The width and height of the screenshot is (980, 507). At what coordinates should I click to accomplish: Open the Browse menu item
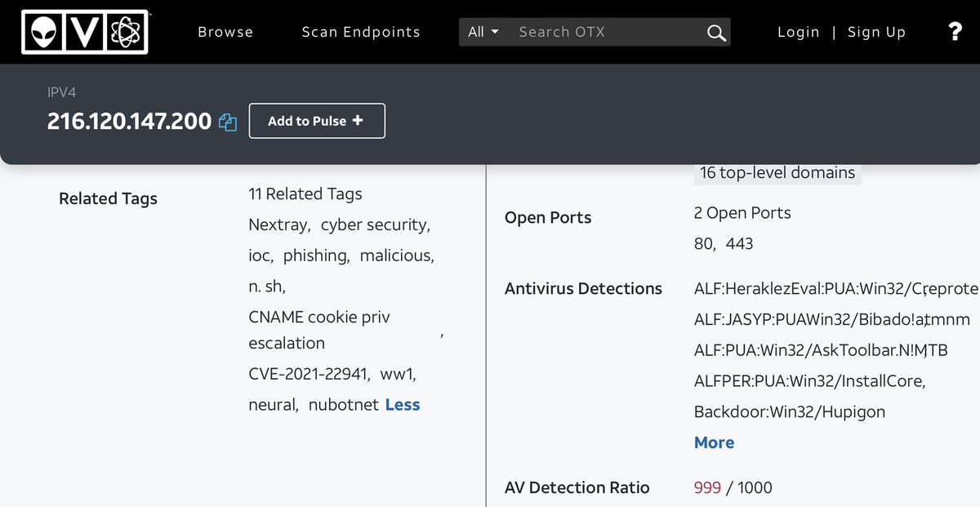click(225, 32)
